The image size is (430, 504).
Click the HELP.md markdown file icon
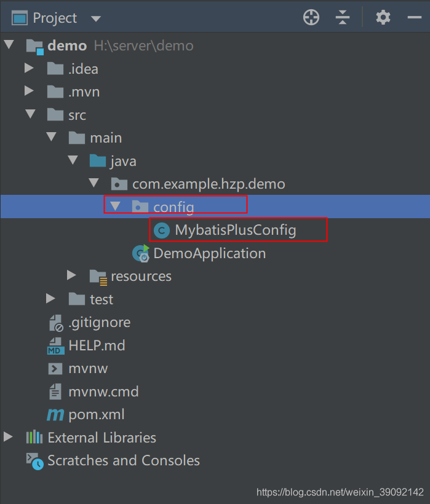pos(55,346)
